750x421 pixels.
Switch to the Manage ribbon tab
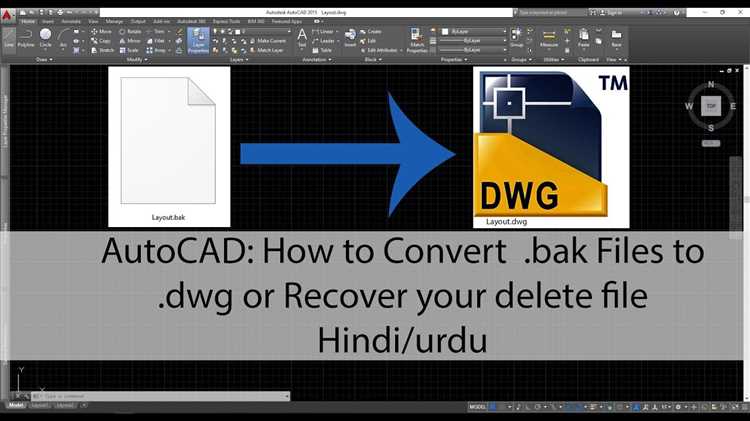point(114,21)
